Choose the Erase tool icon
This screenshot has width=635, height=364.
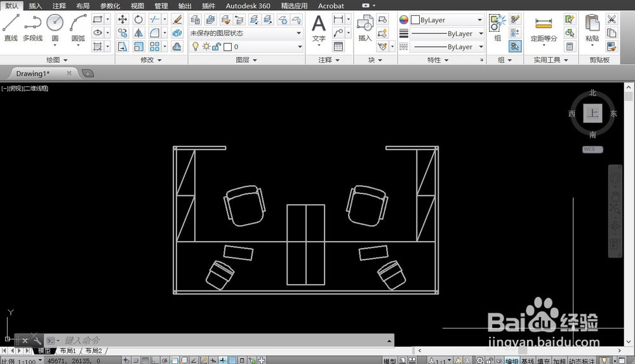177,19
